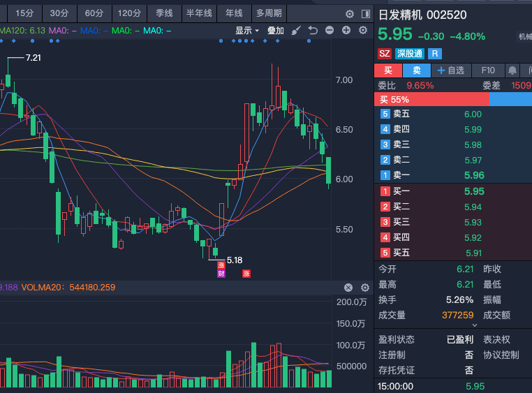Click 盈利状态 已盈利 row

point(426,339)
